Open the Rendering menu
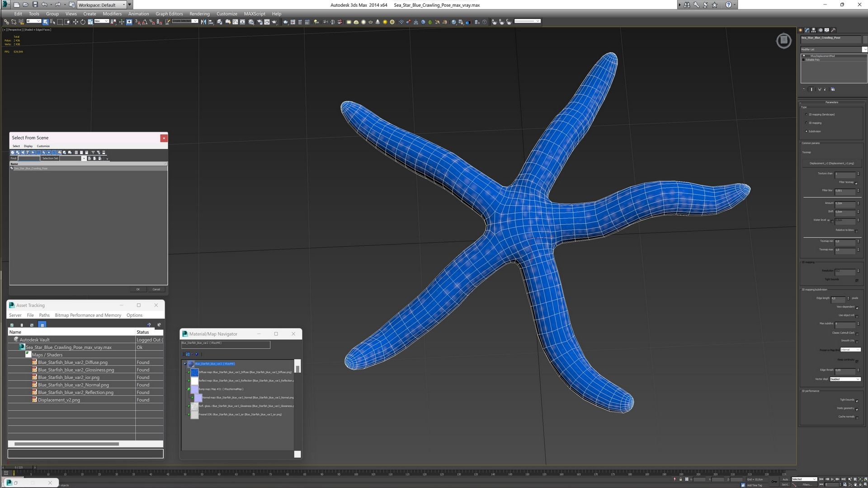 point(199,14)
